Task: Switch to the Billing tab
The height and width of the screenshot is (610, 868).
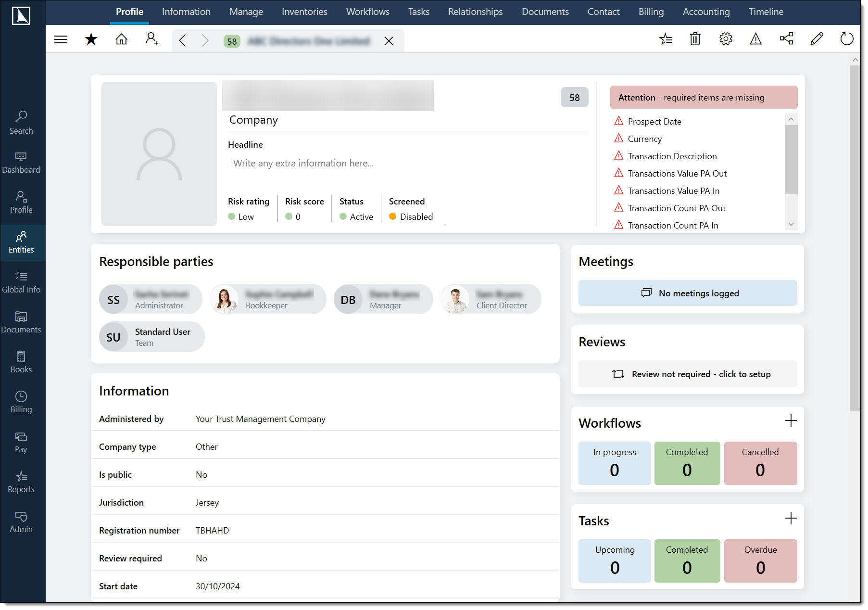Action: coord(651,12)
